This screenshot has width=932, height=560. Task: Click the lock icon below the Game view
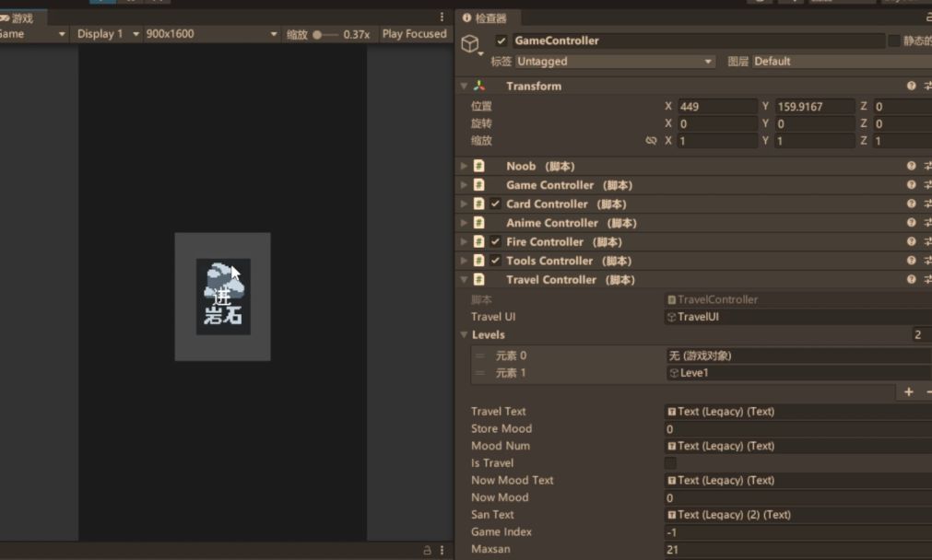pos(427,550)
